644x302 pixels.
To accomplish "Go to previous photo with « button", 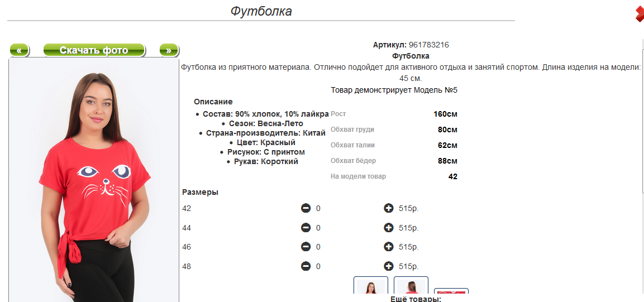I will [19, 50].
